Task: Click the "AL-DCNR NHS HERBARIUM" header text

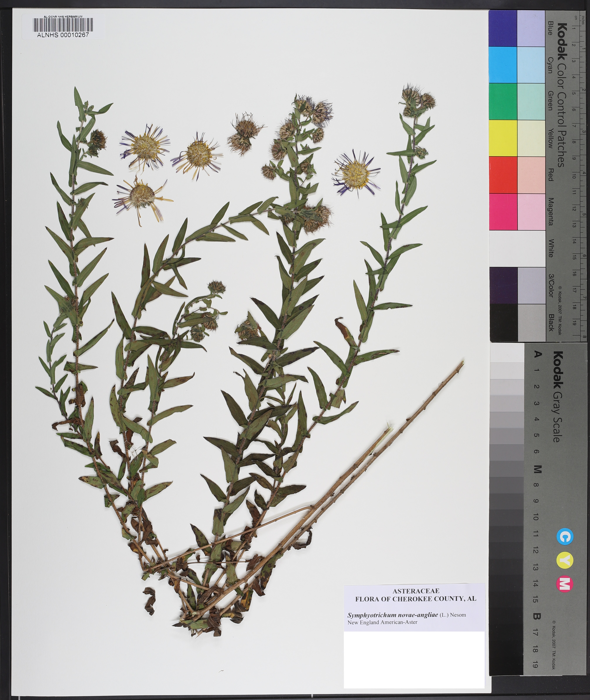Action: pos(63,16)
